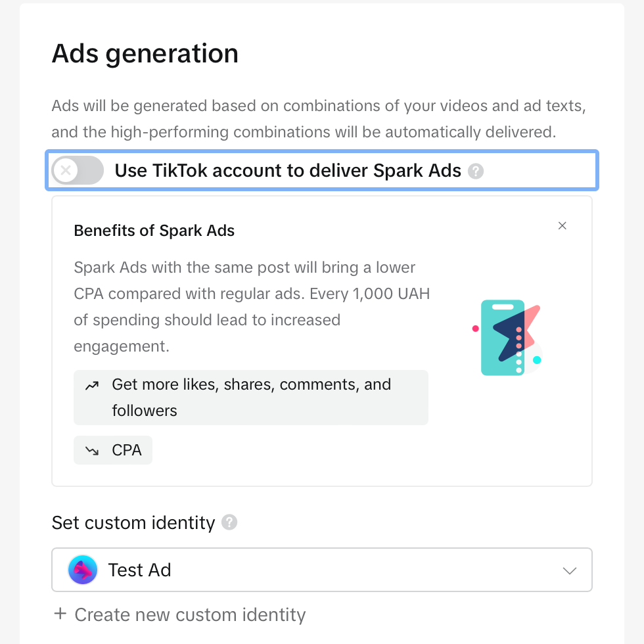Click the downward trend arrow beside CPA
This screenshot has width=644, height=644.
[x=92, y=451]
